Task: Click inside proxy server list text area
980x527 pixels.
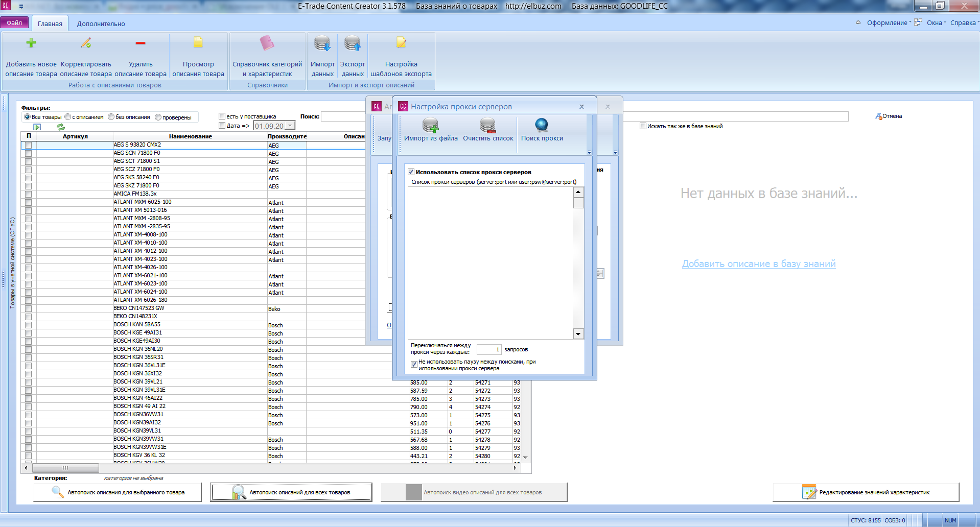Action: pos(491,263)
